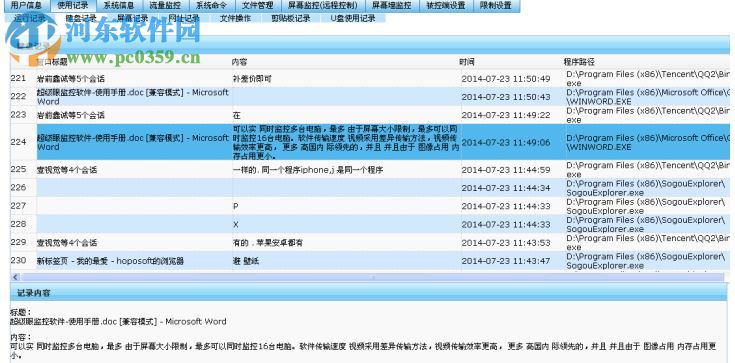Open the 文件管理 tab
This screenshot has width=735, height=363.
tap(258, 6)
